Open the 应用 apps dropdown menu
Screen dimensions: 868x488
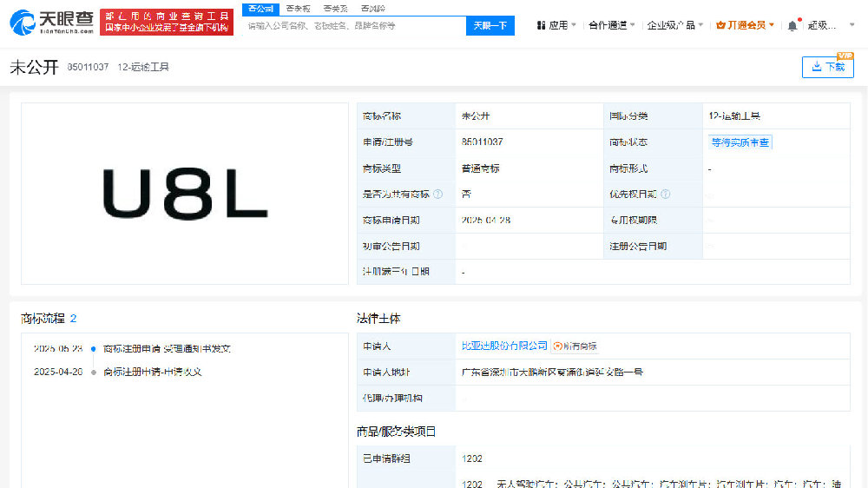point(556,25)
